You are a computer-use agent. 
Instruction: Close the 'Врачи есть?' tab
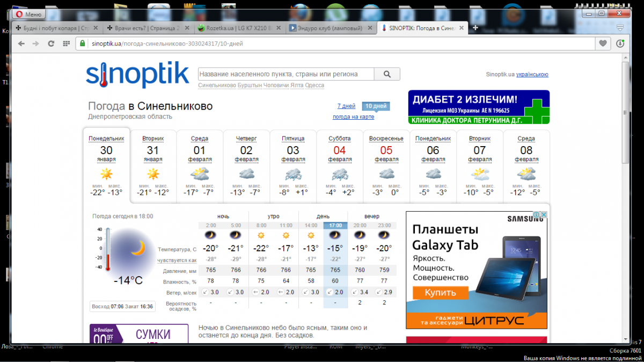point(187,28)
